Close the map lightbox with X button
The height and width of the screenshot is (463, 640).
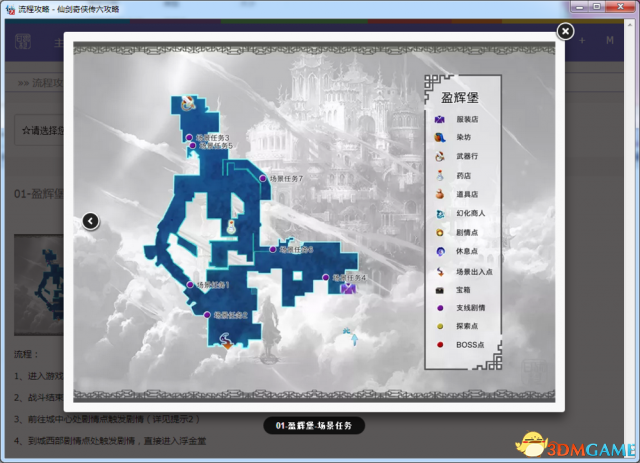(x=565, y=31)
